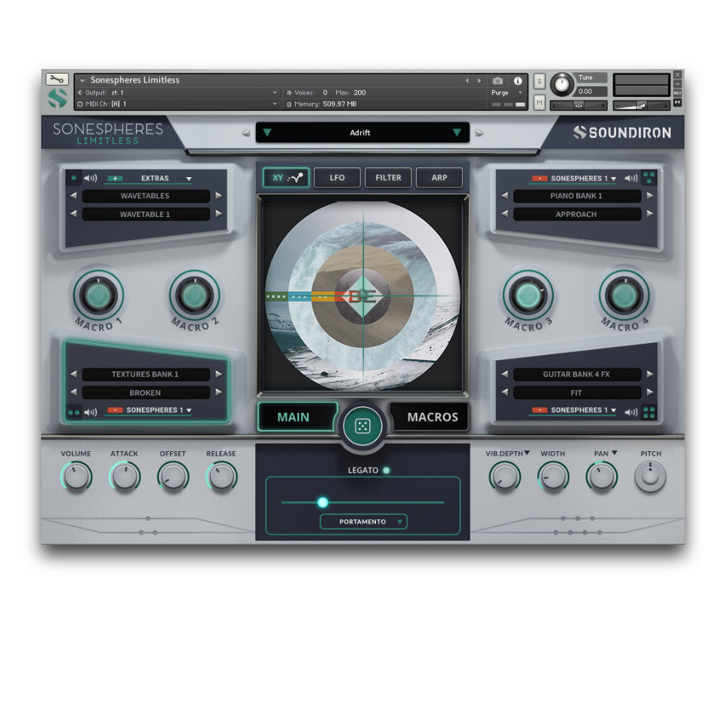Click the WAVETABLE 1 sound name field
Viewport: 728px width, 728px height.
146,214
